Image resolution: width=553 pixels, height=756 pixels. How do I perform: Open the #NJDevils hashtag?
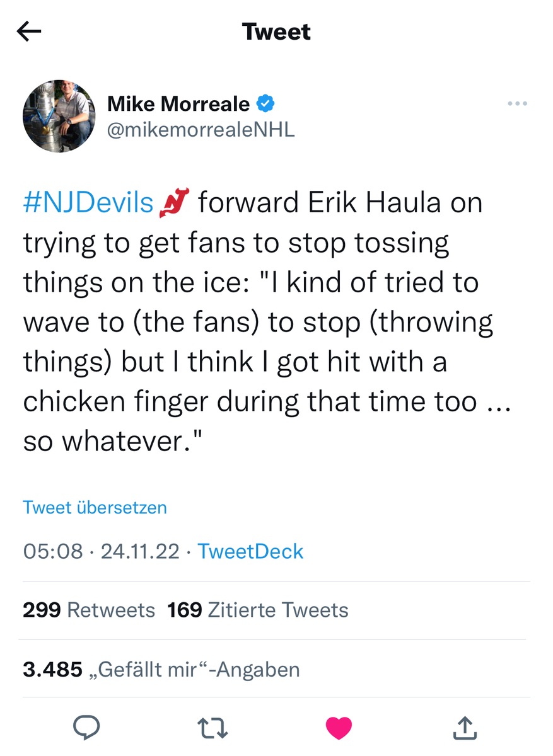[x=88, y=203]
